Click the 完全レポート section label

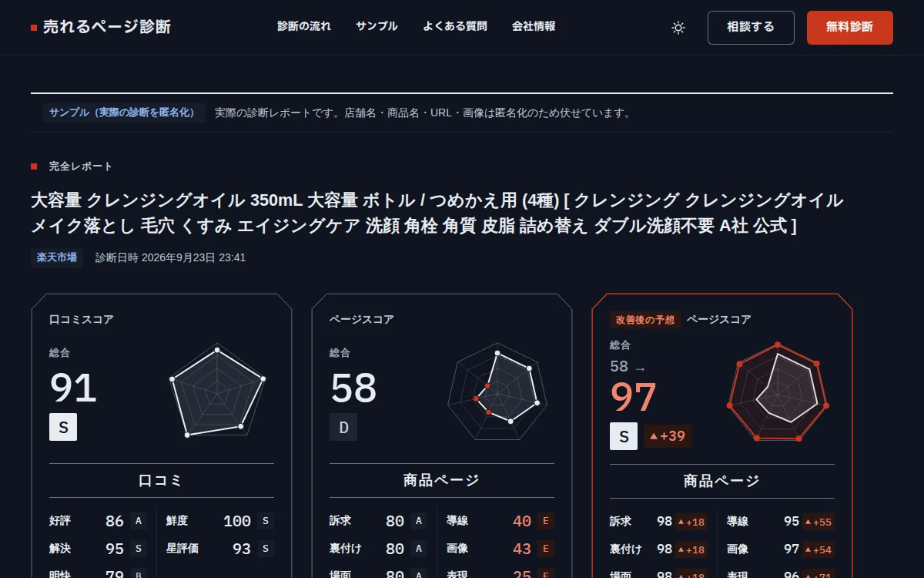81,166
